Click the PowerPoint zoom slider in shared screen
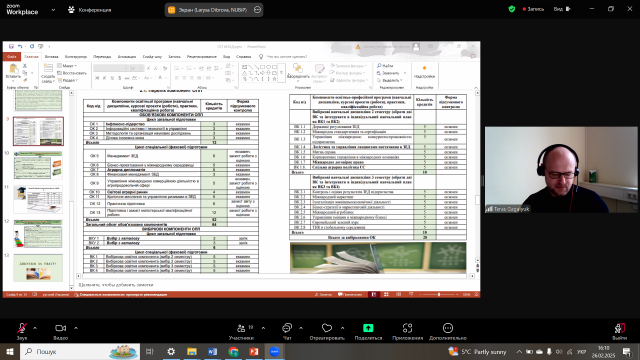 coord(439,294)
